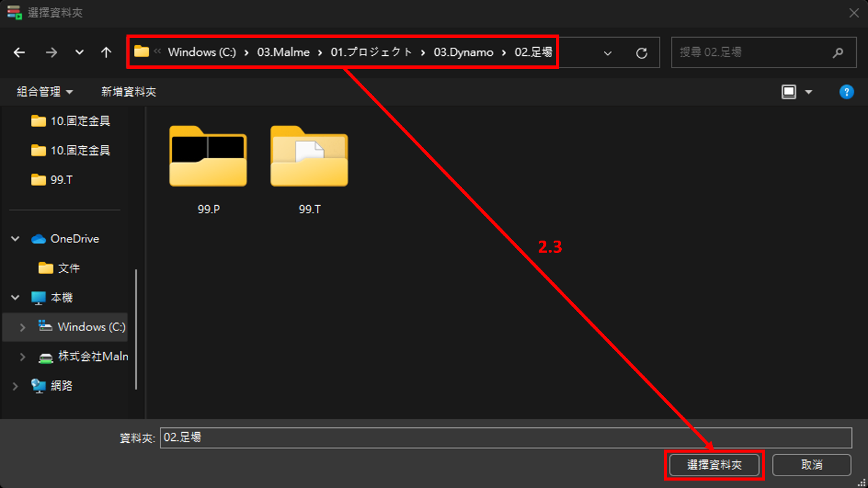
Task: Click the sidebar vertical scrollbar
Action: pyautogui.click(x=136, y=329)
